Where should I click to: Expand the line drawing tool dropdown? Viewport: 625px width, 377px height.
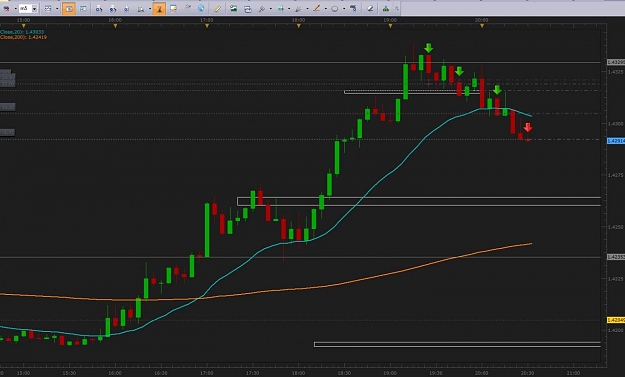coord(326,9)
